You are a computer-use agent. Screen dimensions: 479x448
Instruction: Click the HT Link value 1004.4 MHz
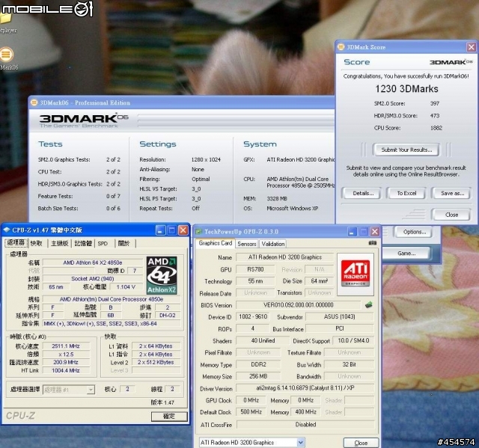coord(66,370)
